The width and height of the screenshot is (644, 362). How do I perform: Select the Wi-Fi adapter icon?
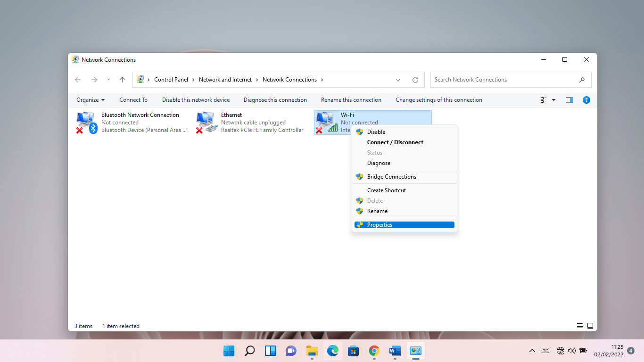[326, 123]
